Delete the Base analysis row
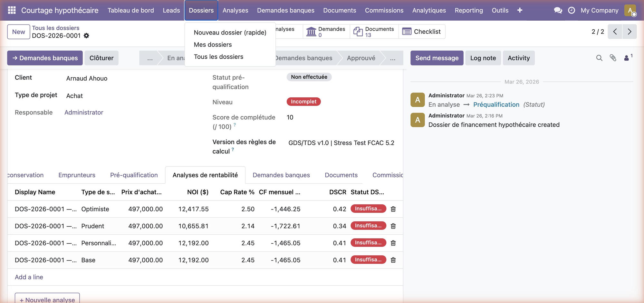The height and width of the screenshot is (303, 644). click(393, 260)
